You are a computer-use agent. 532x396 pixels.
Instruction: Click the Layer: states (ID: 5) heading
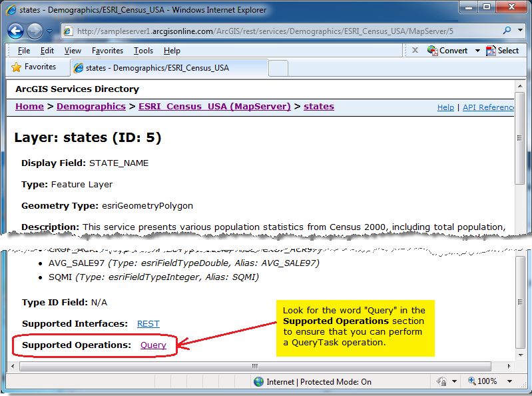(87, 138)
